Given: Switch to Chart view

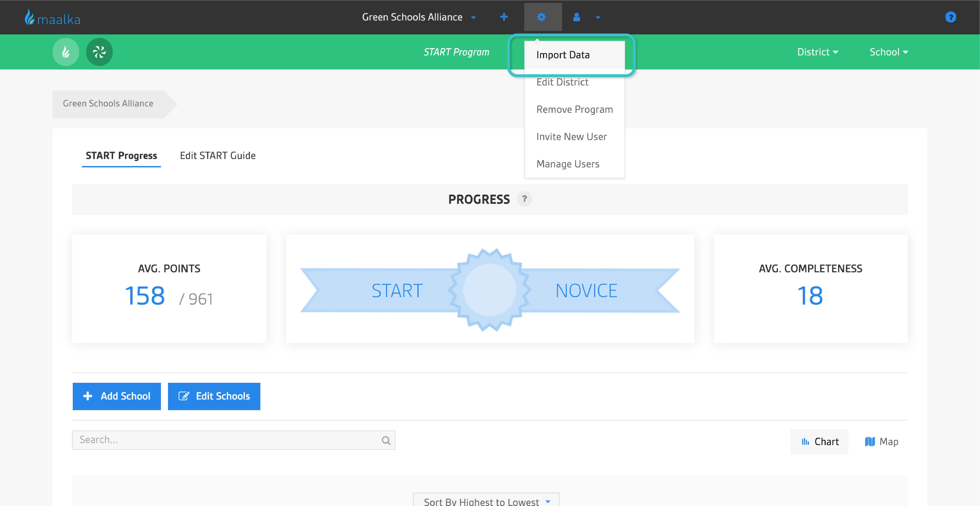Looking at the screenshot, I should 819,441.
